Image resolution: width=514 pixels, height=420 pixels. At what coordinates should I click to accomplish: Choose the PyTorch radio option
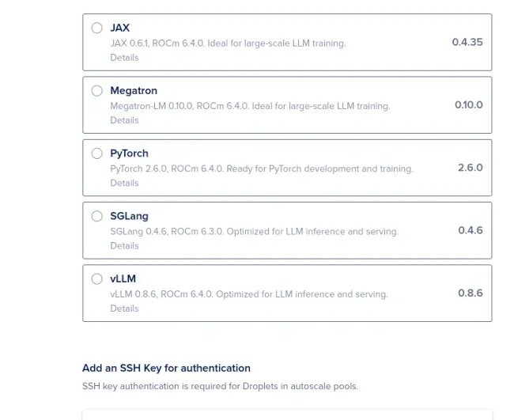tap(96, 153)
